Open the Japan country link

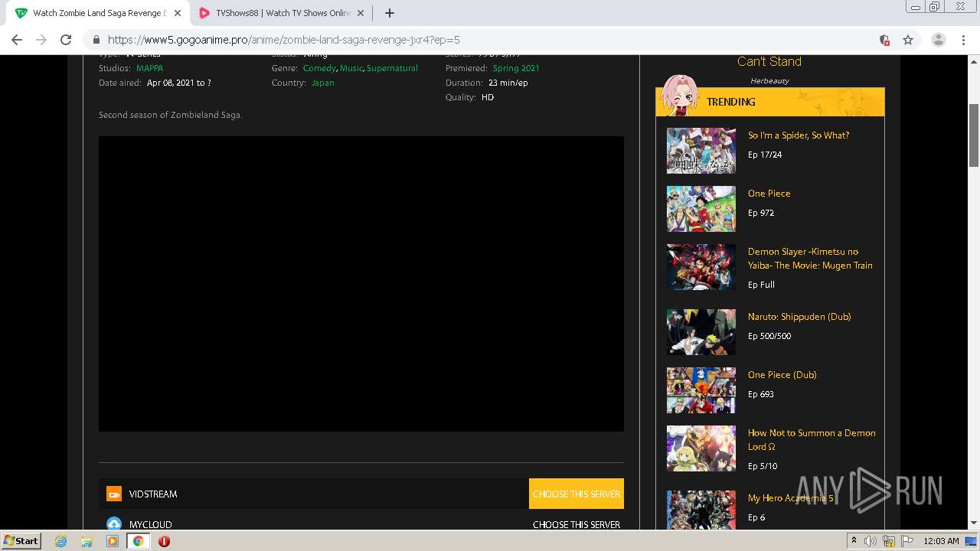pyautogui.click(x=322, y=83)
